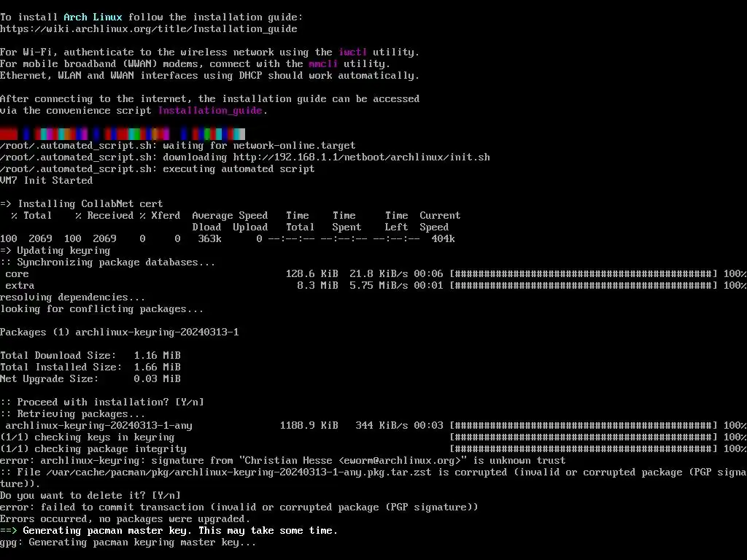This screenshot has height=560, width=747.
Task: Click '==> Generating pacman master key' line
Action: click(x=169, y=531)
